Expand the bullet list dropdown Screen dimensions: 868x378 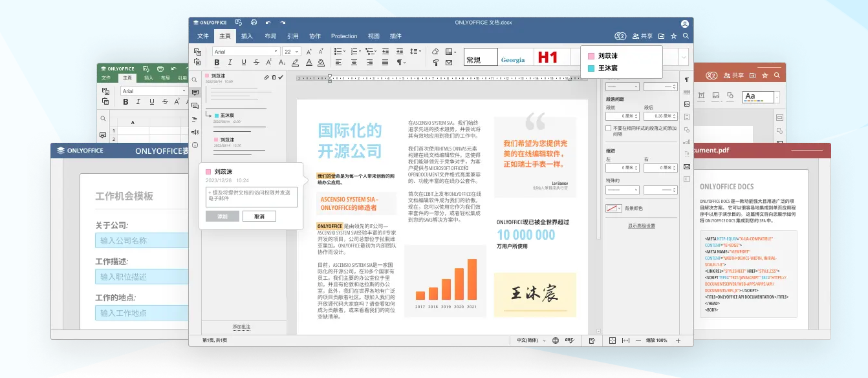pyautogui.click(x=344, y=51)
